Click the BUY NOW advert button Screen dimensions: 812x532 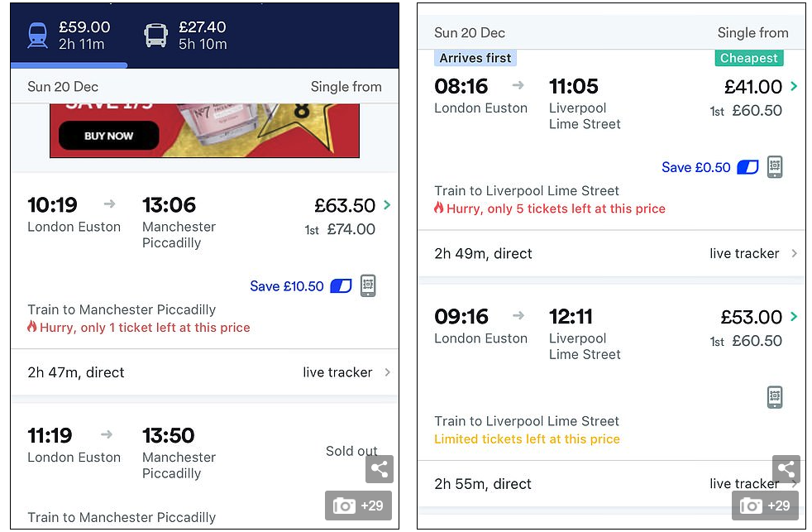coord(108,136)
